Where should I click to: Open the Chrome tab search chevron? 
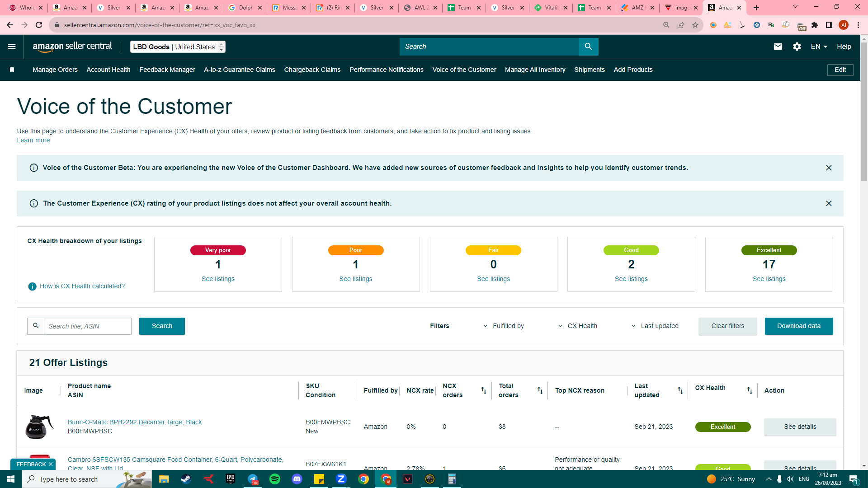point(795,7)
